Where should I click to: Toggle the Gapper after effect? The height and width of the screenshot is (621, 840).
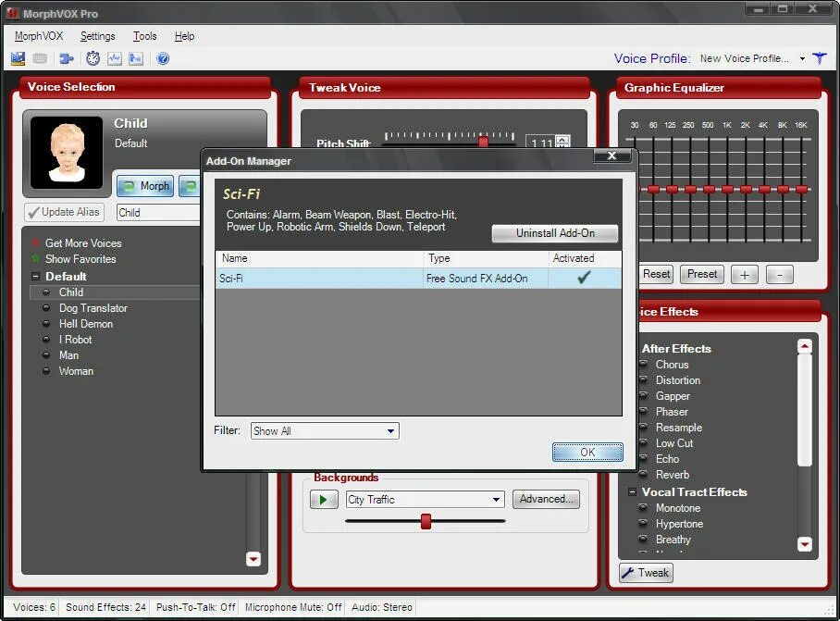pos(644,395)
